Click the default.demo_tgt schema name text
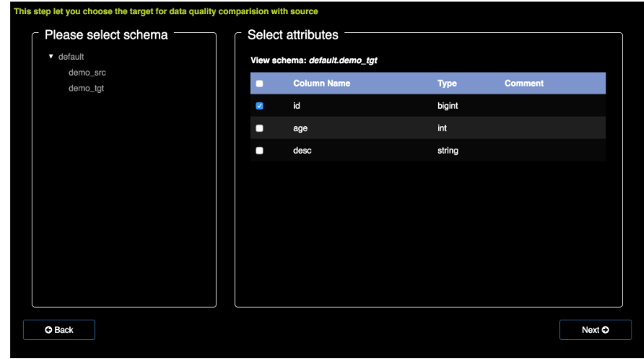 (343, 61)
